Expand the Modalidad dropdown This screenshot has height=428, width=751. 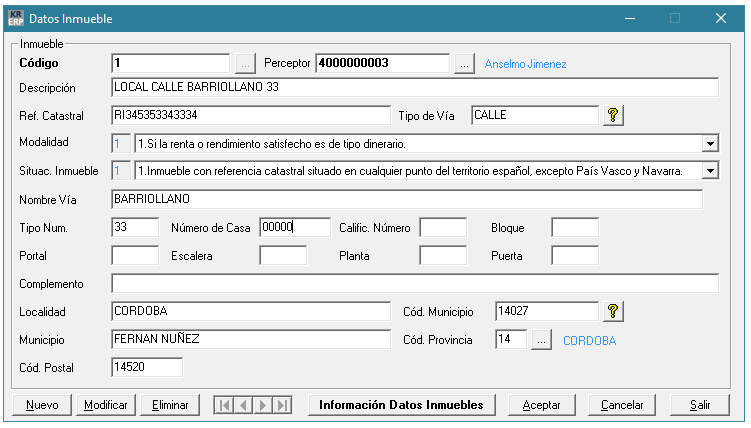pos(710,144)
